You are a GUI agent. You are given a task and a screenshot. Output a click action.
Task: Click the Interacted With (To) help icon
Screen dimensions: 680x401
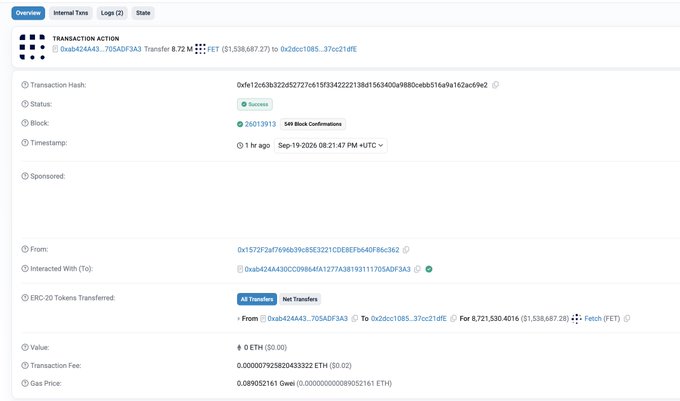click(x=25, y=269)
